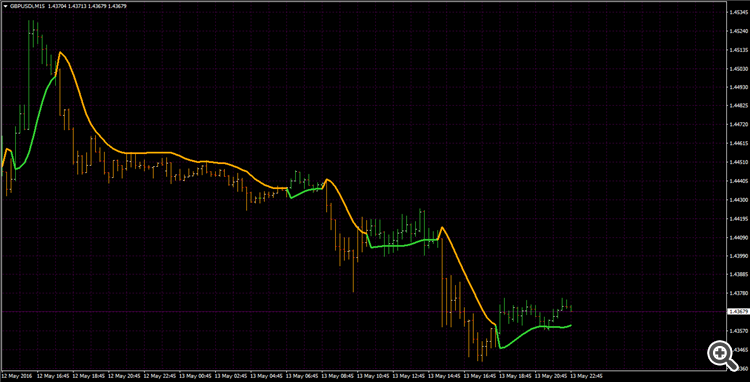Click the 13 May 00:45 time label
Screen dimensions: 750x382
coord(197,375)
